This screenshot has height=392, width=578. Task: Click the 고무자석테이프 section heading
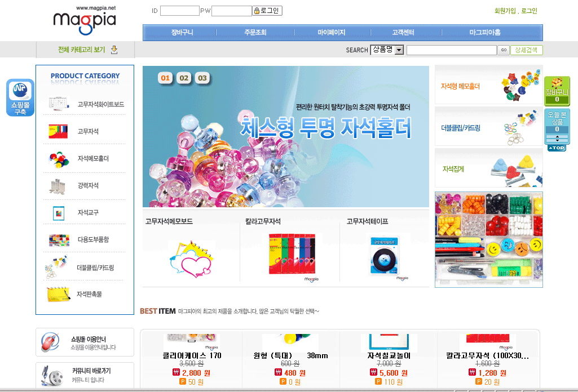(367, 221)
